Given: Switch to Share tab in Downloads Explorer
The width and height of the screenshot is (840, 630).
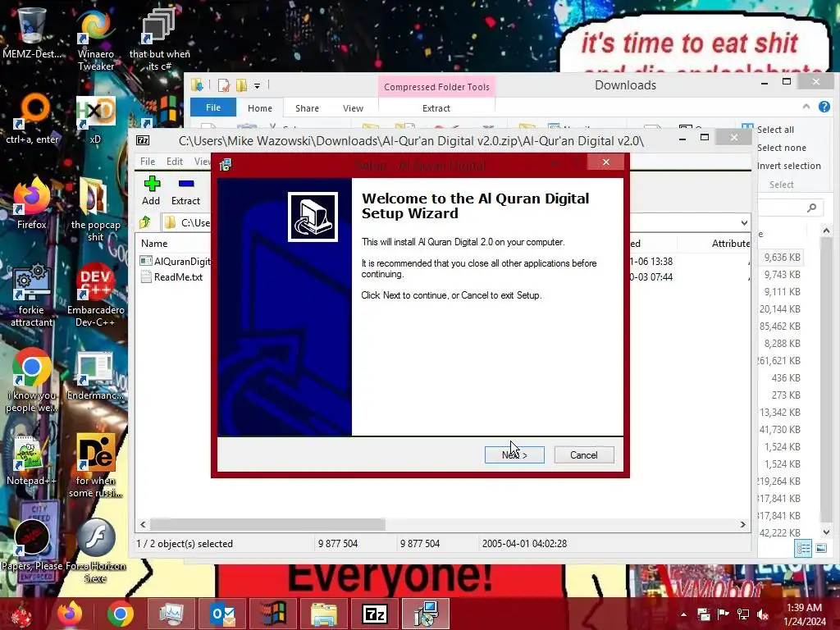Looking at the screenshot, I should click(307, 107).
